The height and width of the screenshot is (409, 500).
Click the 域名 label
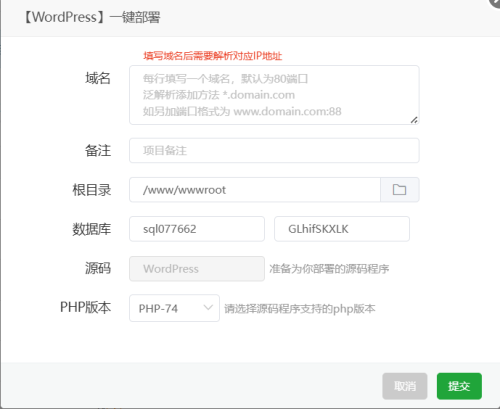tap(98, 78)
